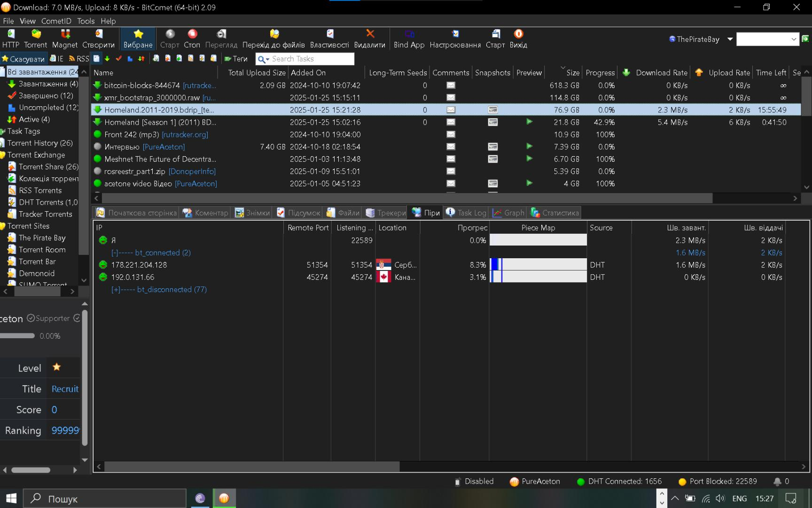Screen dimensions: 812x508
Task: Click PureAceton account in status bar
Action: 535,482
